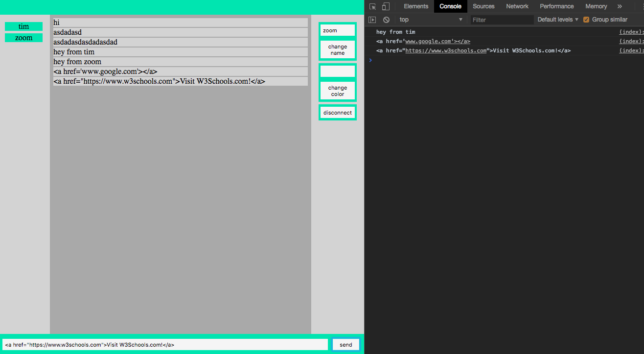Switch to the Elements tab

coord(416,6)
